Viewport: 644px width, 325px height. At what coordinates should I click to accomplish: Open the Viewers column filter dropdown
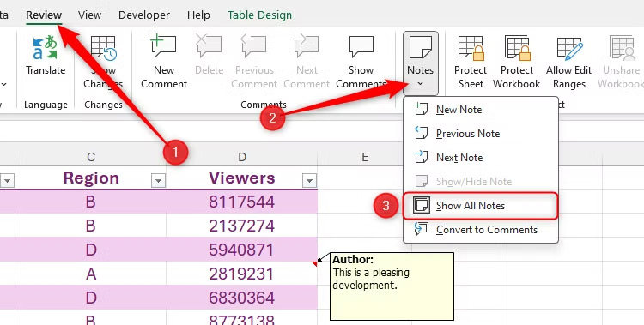point(309,180)
